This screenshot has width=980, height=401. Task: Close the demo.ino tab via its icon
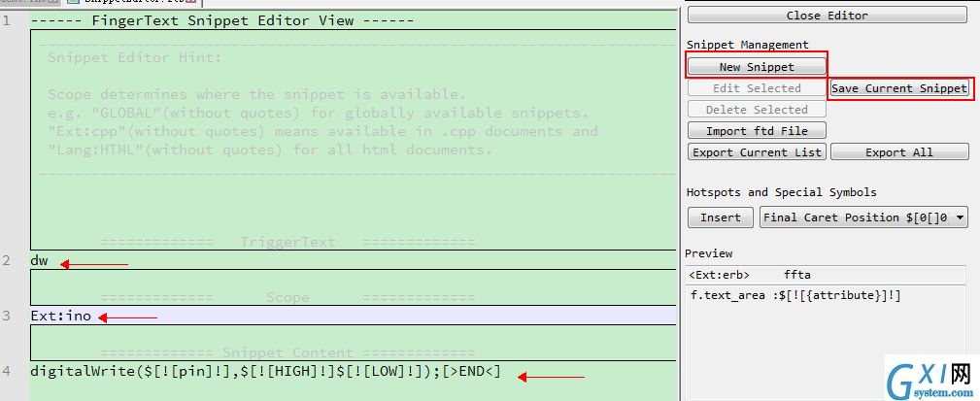pyautogui.click(x=53, y=2)
